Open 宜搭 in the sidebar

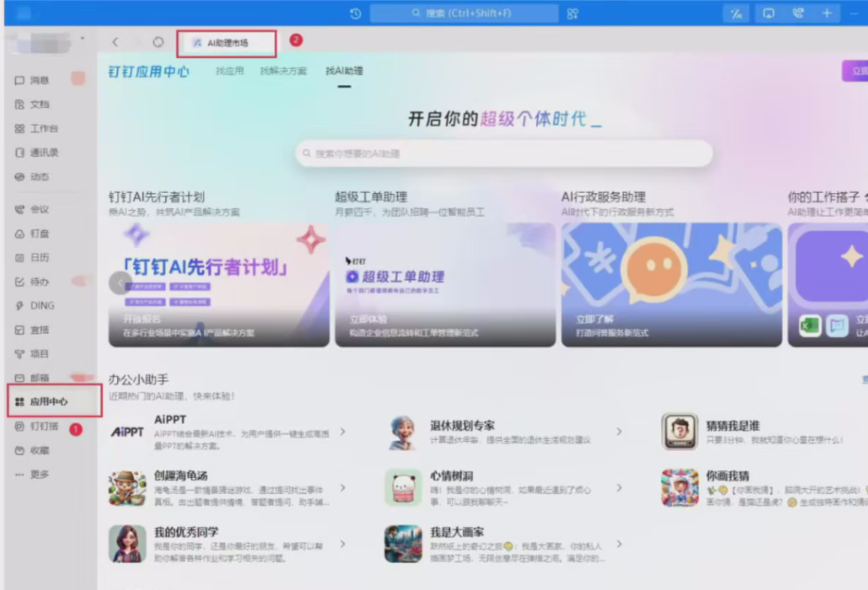(32, 330)
